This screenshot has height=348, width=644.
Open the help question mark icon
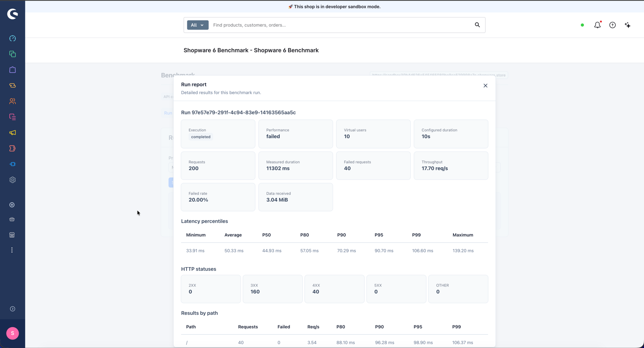pos(612,25)
